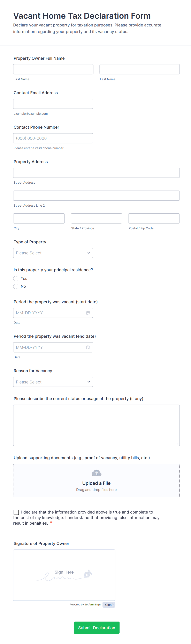This screenshot has height=644, width=191.
Task: Click the Last Name text box
Action: tap(139, 69)
